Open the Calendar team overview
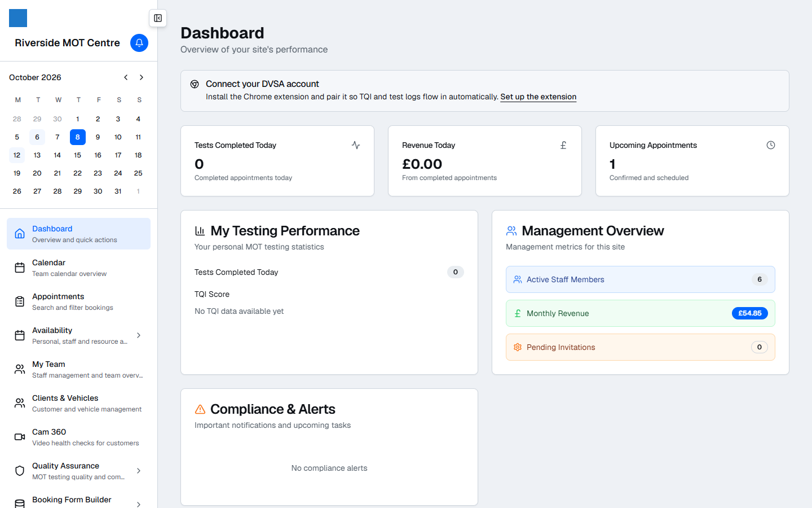Viewport: 812px width, 508px height. (78, 268)
